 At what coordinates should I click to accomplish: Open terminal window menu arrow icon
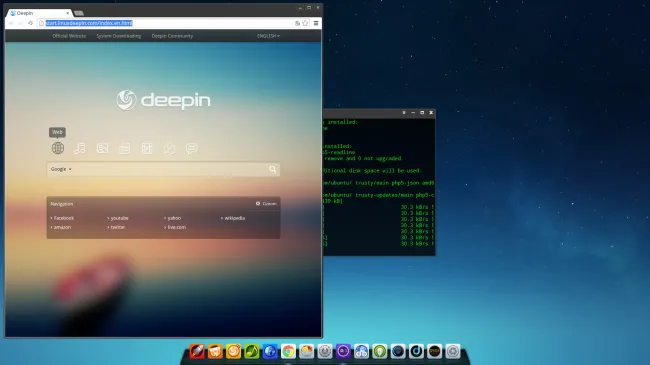pos(404,112)
